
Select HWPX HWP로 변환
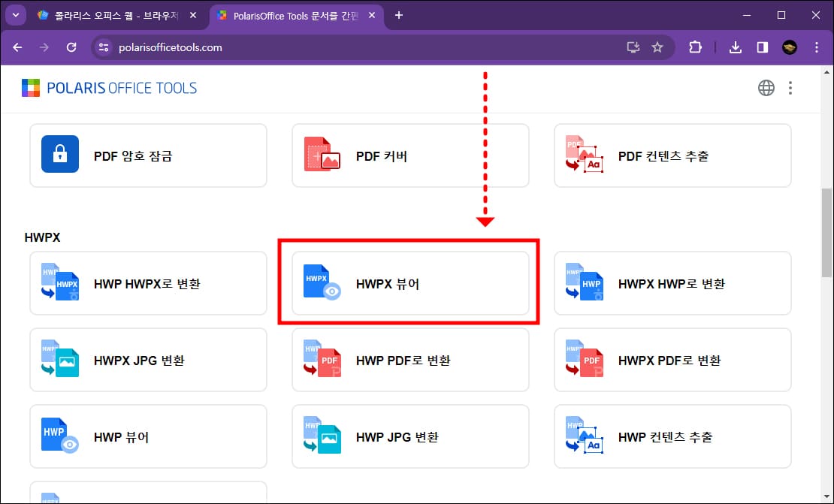[672, 283]
